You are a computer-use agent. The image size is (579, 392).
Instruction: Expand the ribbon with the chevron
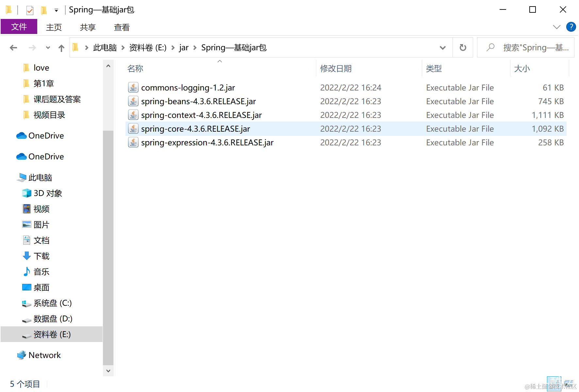[x=556, y=27]
